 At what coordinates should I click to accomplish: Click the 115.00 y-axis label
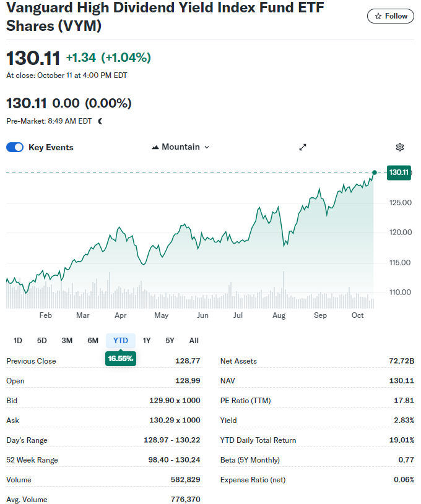(400, 263)
